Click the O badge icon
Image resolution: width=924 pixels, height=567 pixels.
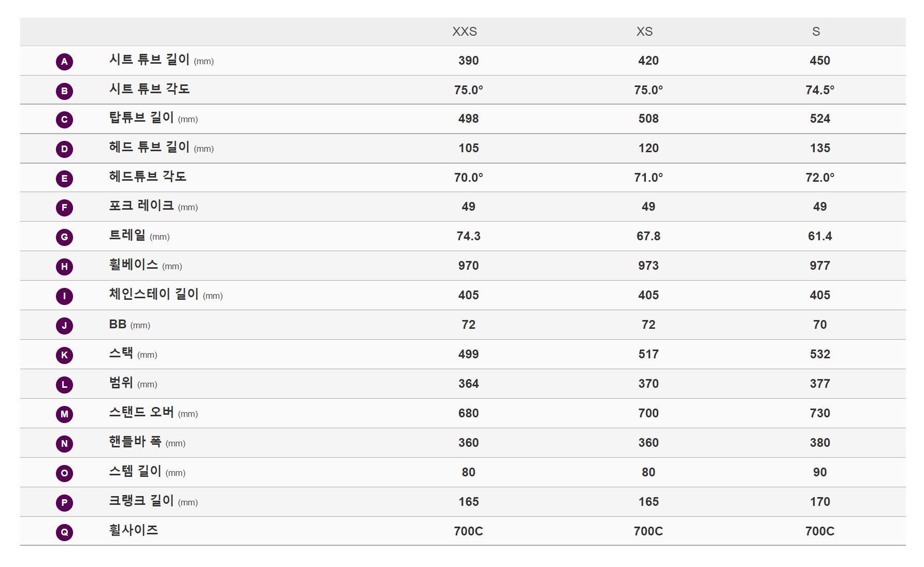click(64, 473)
